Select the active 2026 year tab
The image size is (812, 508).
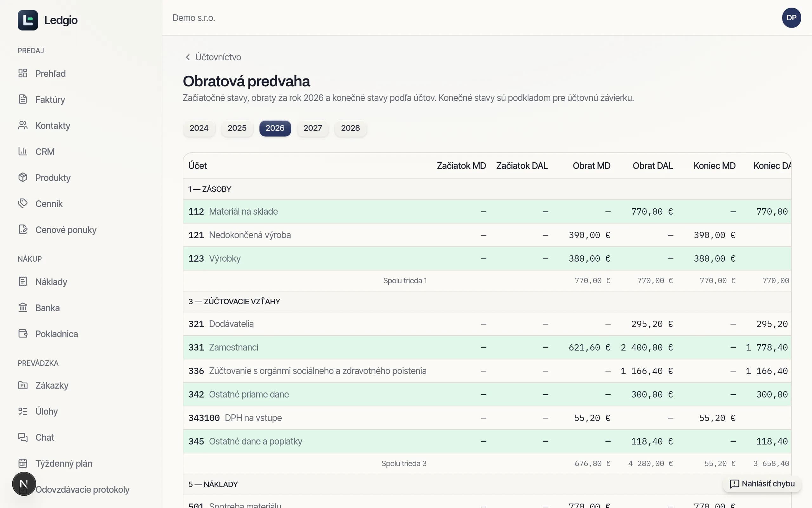(275, 128)
